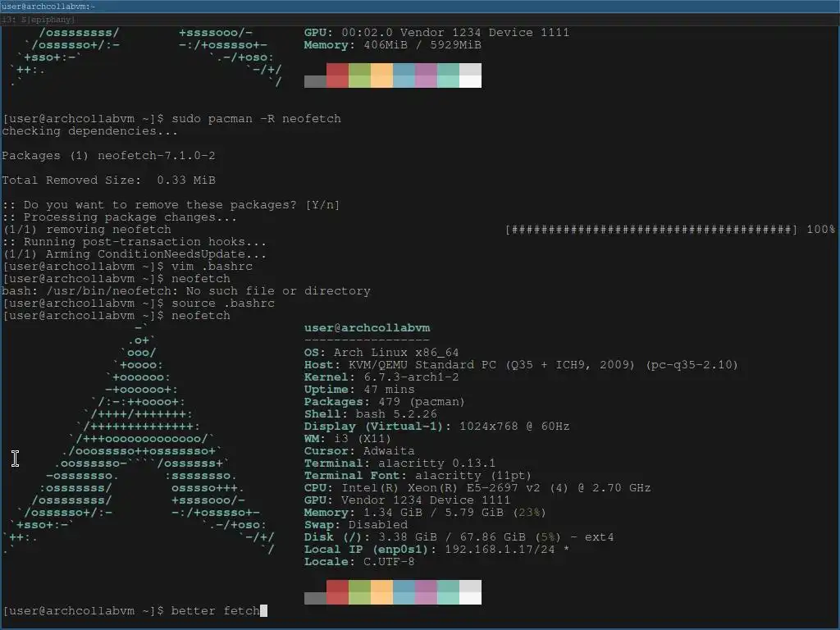
Task: Click the pure white swatch in the palette below Locale
Action: click(470, 598)
